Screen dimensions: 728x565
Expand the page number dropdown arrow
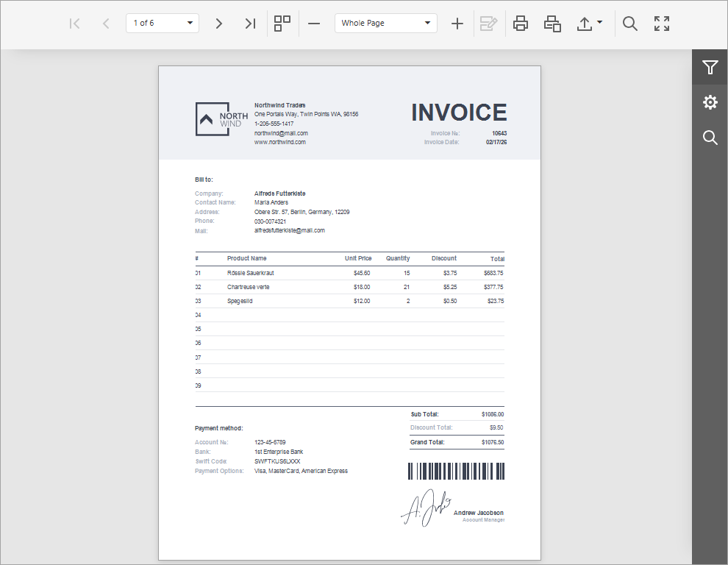click(x=190, y=24)
